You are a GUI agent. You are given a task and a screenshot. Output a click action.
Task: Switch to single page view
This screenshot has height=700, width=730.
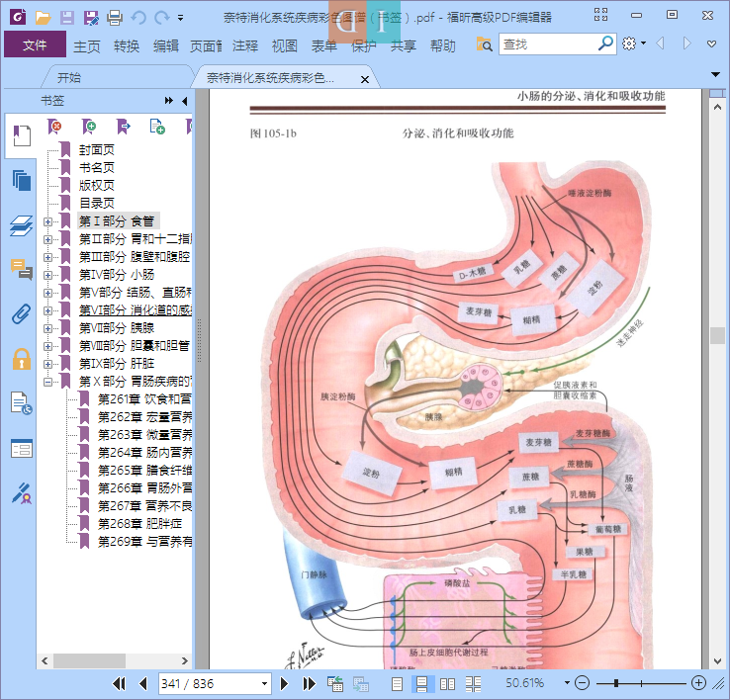pos(397,684)
